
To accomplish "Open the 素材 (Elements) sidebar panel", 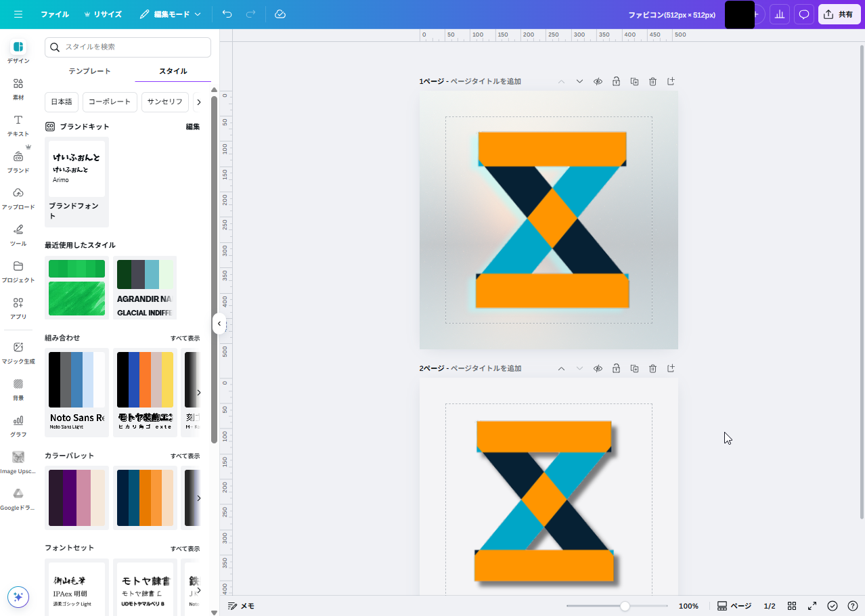I will click(x=18, y=88).
